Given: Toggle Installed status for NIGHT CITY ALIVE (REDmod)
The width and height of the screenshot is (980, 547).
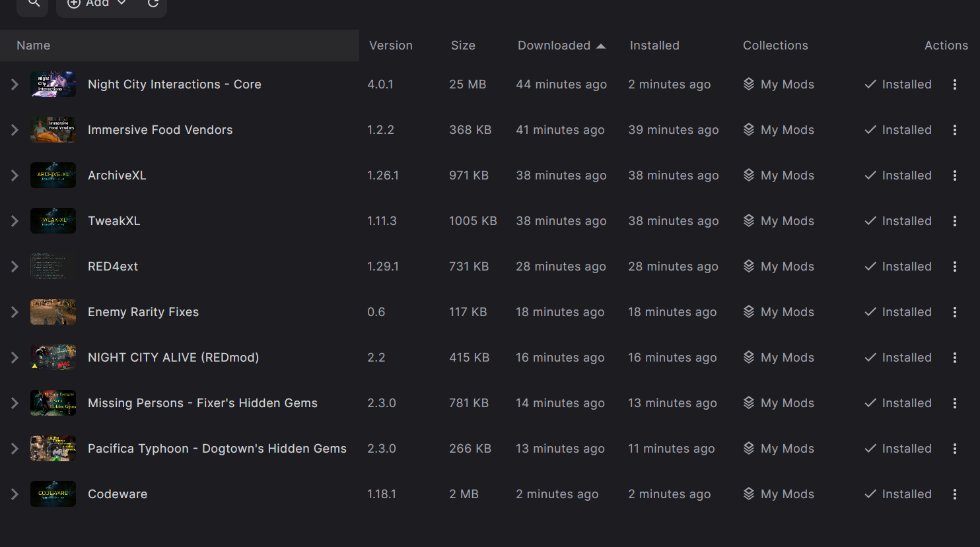Looking at the screenshot, I should tap(898, 358).
